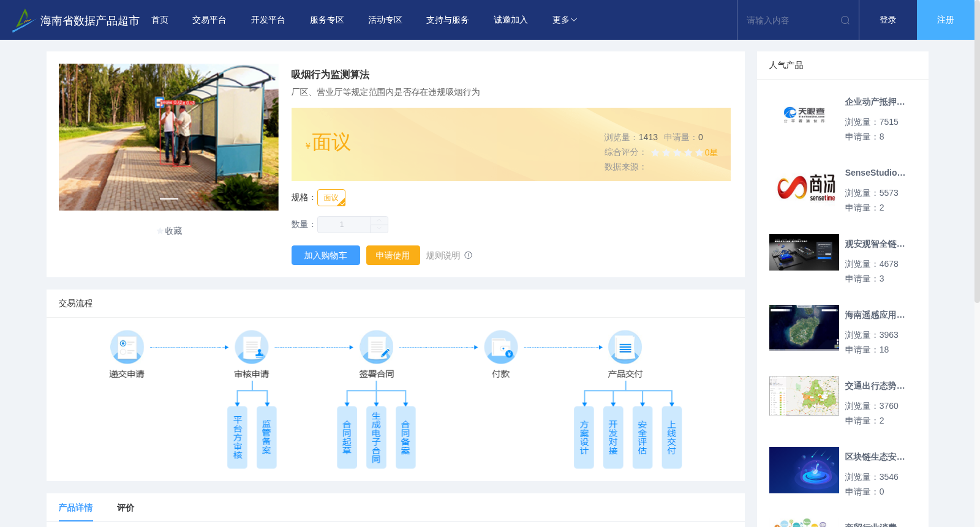Decrease quantity with the down arrow

pyautogui.click(x=379, y=228)
